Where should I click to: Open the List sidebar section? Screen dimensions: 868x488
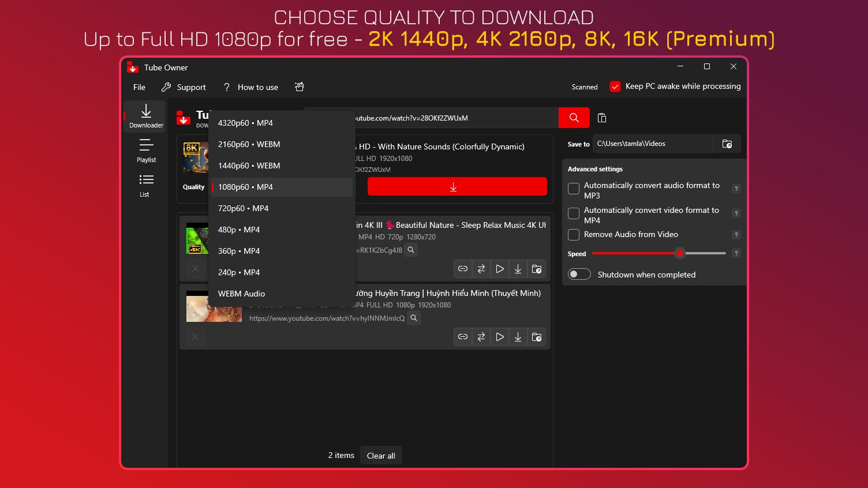pyautogui.click(x=146, y=186)
